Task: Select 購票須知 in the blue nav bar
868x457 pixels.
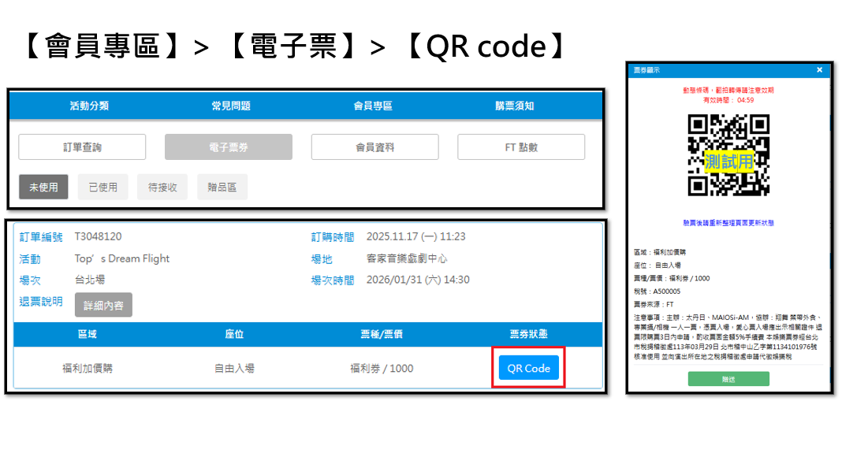Action: [x=515, y=106]
